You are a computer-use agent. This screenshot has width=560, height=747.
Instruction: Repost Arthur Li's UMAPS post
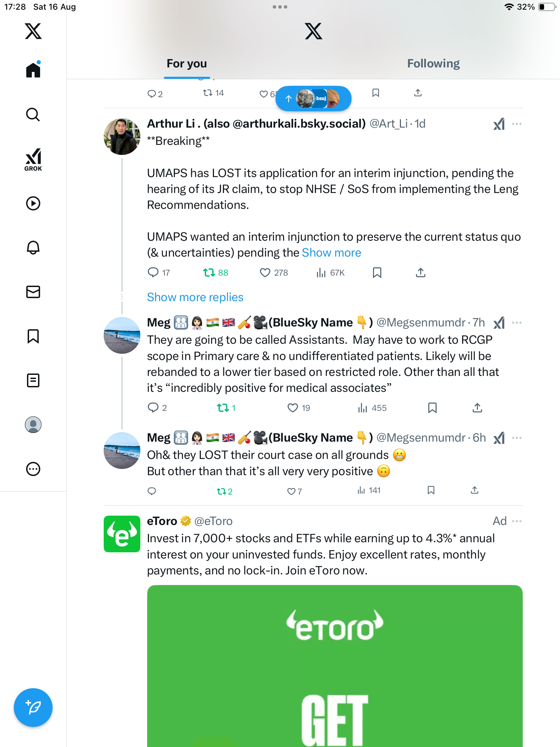tap(209, 273)
